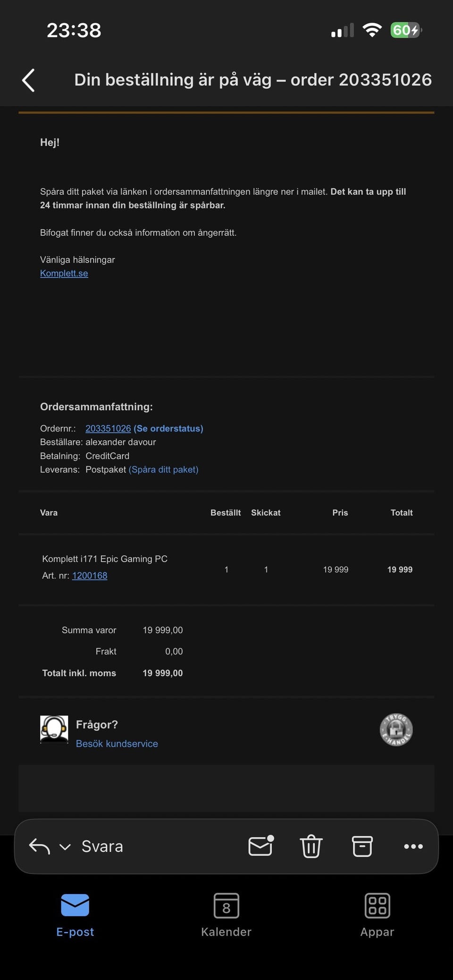Image resolution: width=453 pixels, height=980 pixels.
Task: Open Besök kundservice link
Action: pyautogui.click(x=117, y=744)
